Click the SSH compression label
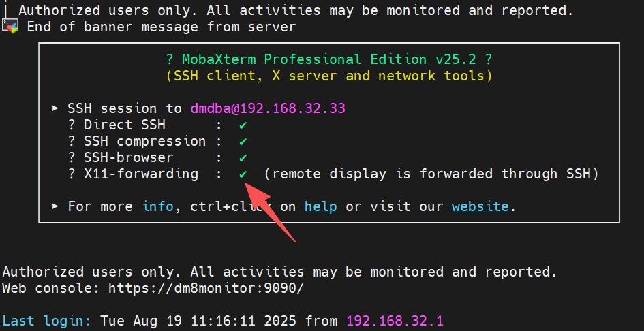Screen dimensions: 644x331 click(x=145, y=141)
